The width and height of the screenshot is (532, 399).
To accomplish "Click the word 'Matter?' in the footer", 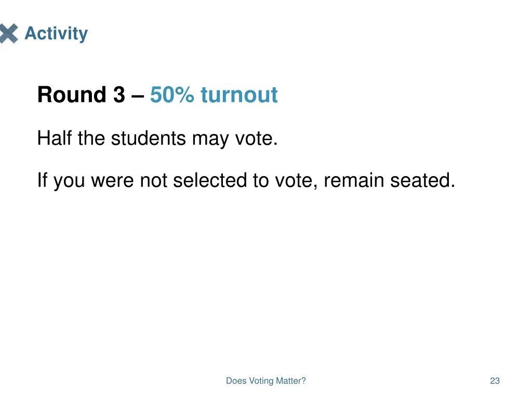I will [x=291, y=381].
